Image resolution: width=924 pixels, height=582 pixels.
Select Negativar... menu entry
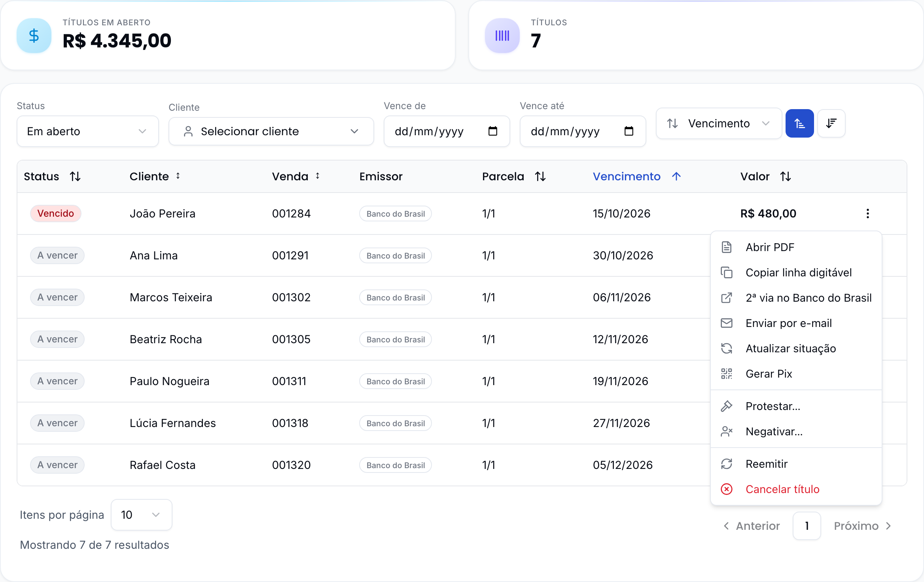click(796, 431)
